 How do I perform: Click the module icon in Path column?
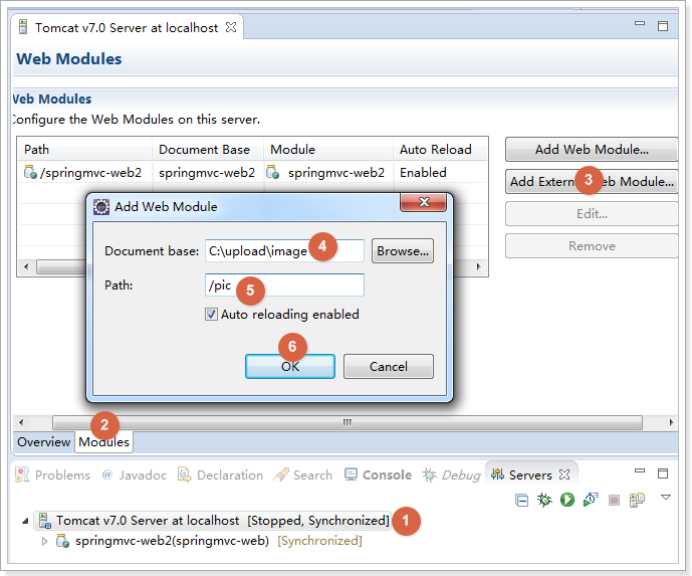click(30, 172)
